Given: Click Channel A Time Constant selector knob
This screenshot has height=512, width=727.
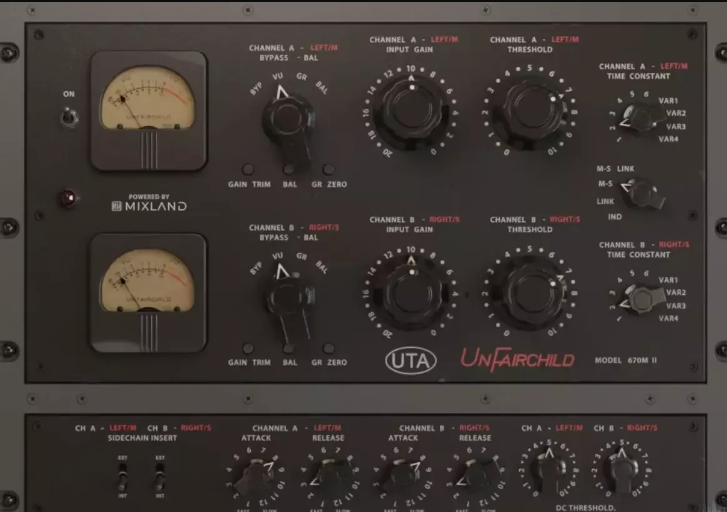Looking at the screenshot, I should pyautogui.click(x=641, y=117).
